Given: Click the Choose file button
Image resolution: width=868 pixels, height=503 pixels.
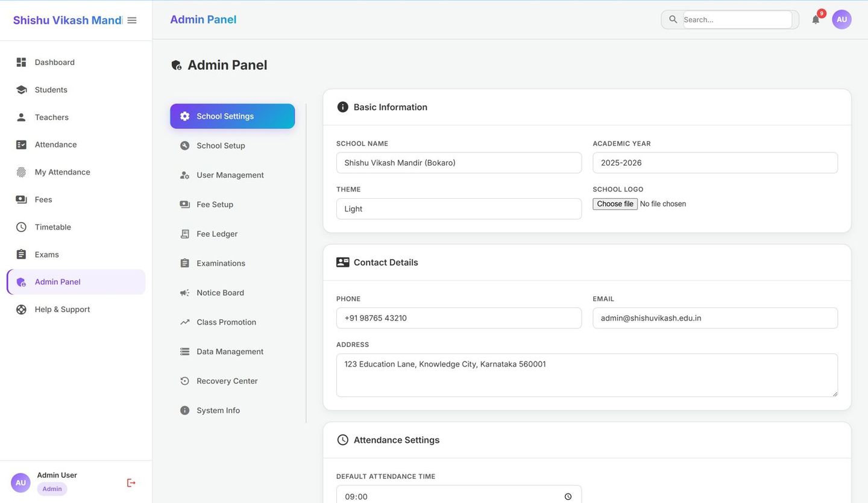Looking at the screenshot, I should click(x=615, y=204).
